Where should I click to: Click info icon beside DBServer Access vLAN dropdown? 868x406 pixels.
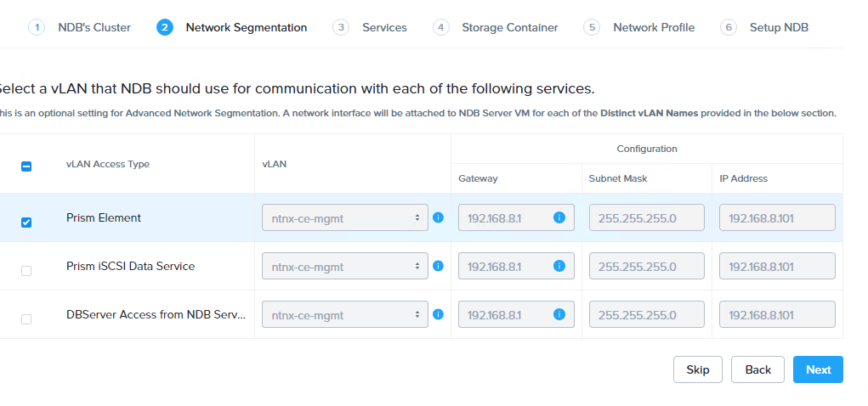click(x=439, y=314)
